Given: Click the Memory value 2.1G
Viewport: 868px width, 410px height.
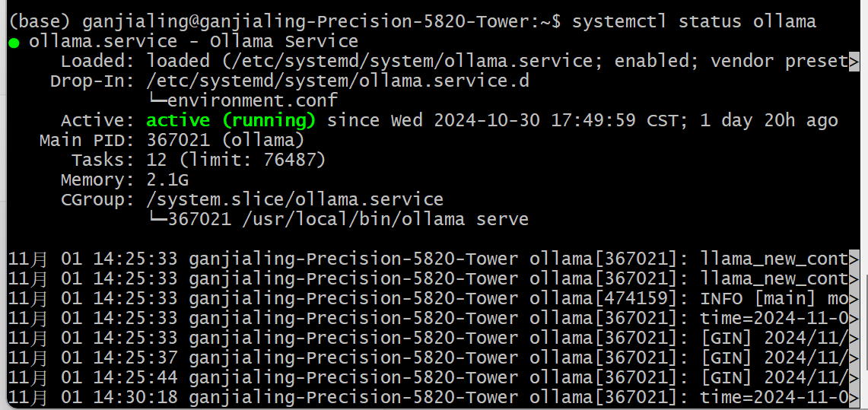Looking at the screenshot, I should coord(167,180).
